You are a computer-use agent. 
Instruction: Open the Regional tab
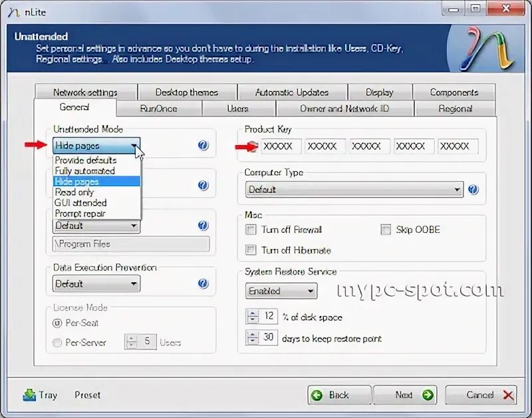[455, 108]
